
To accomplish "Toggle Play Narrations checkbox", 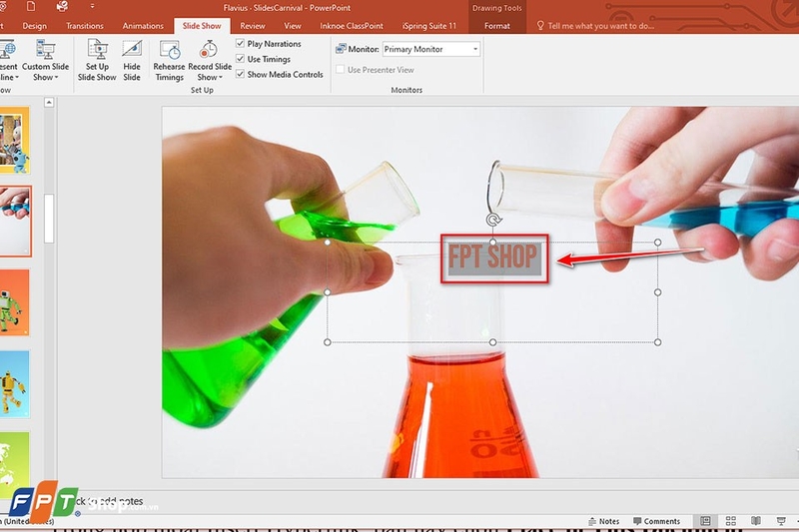I will pos(240,44).
